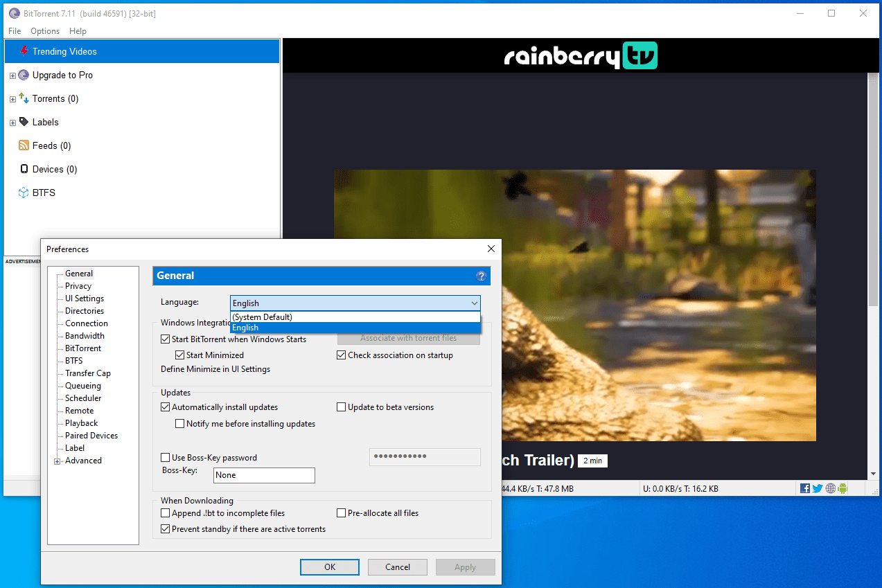Click the Facebook icon in status bar
The width and height of the screenshot is (882, 588).
(x=805, y=488)
